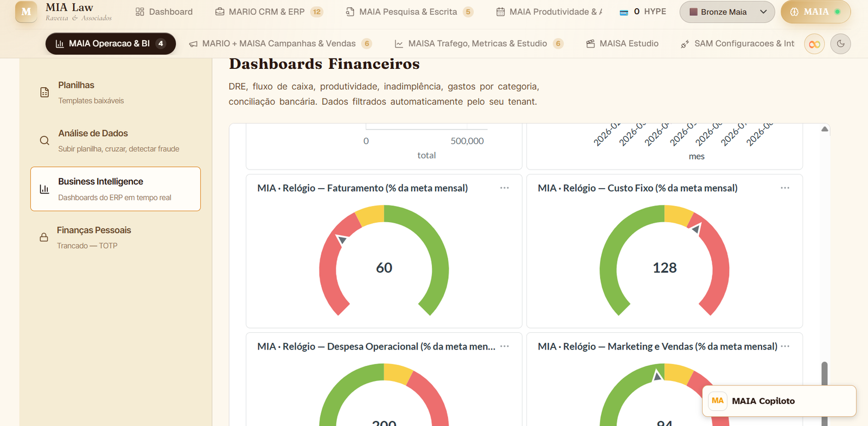This screenshot has width=868, height=426.
Task: Click the Custo Fixo gauge needle pointer
Action: [695, 228]
